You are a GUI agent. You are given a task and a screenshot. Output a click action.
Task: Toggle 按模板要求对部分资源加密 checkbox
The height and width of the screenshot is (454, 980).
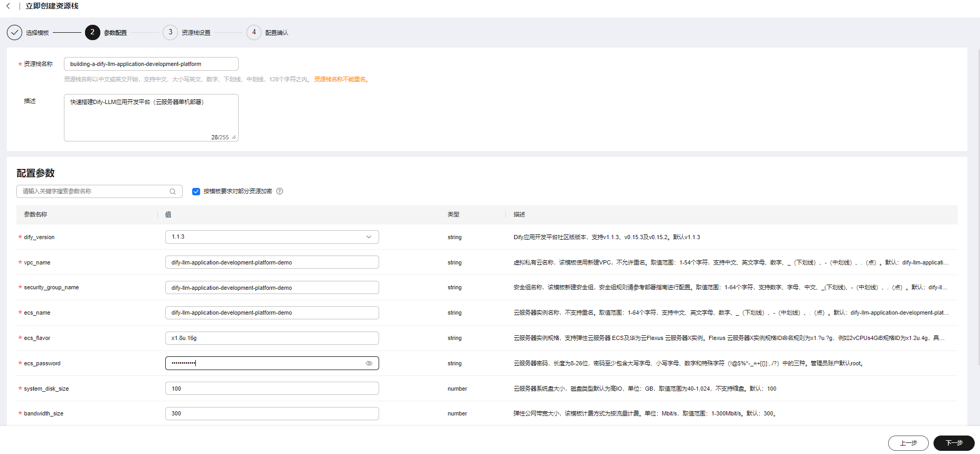196,192
